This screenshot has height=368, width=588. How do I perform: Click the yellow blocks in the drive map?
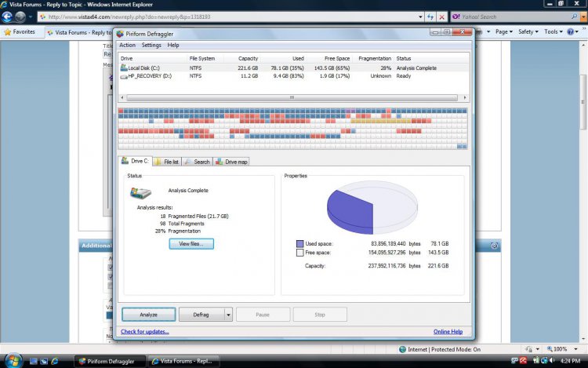click(380, 121)
